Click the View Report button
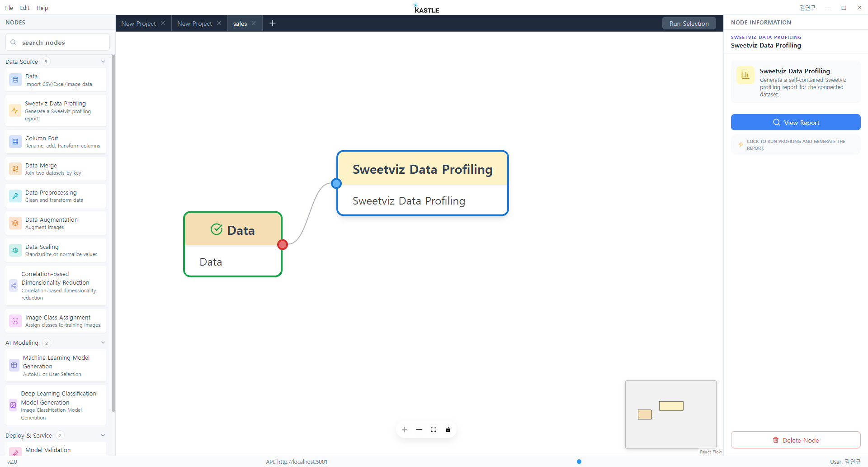Image resolution: width=868 pixels, height=467 pixels. tap(796, 122)
